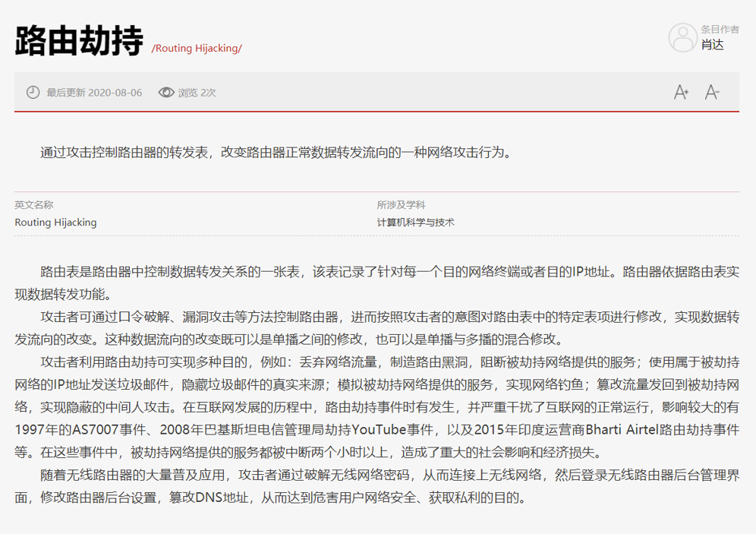Click the date text 最后更新 2020-08-06
Screen dimensions: 756x534
pyautogui.click(x=94, y=93)
